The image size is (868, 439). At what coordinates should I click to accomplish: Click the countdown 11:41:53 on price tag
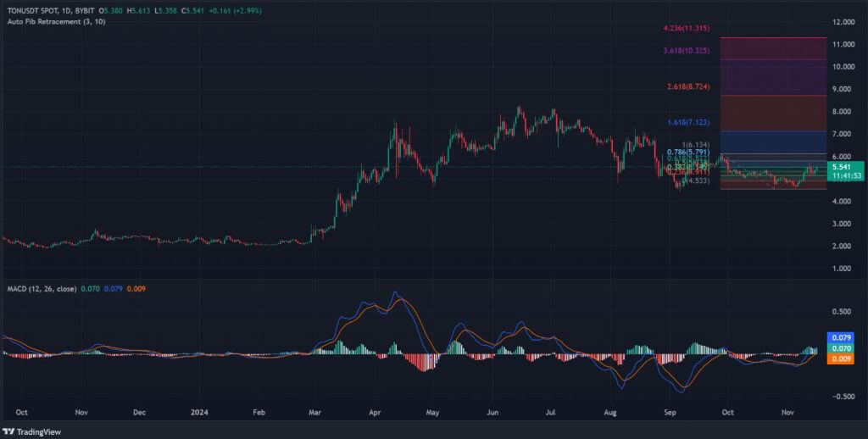pos(848,175)
